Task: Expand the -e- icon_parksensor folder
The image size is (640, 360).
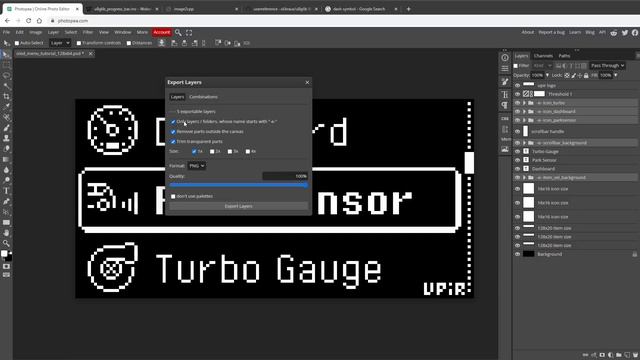Action: point(524,120)
